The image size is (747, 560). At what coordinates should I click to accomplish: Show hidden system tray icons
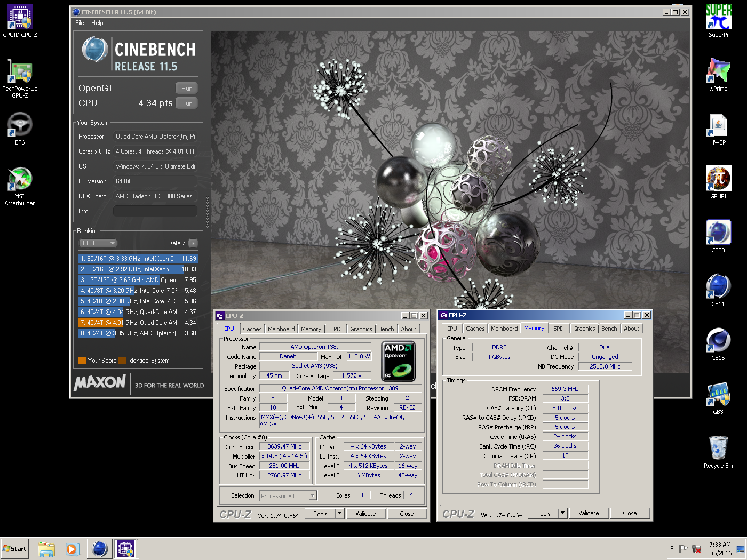pyautogui.click(x=672, y=548)
